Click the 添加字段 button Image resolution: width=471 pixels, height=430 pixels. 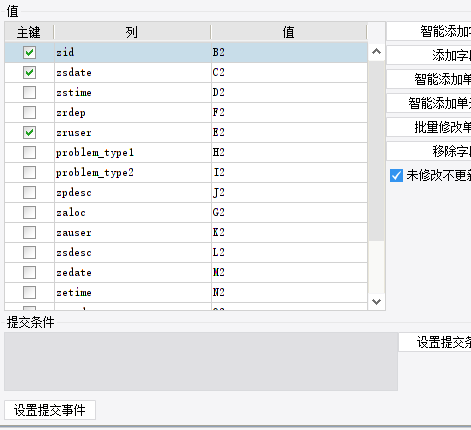click(429, 55)
